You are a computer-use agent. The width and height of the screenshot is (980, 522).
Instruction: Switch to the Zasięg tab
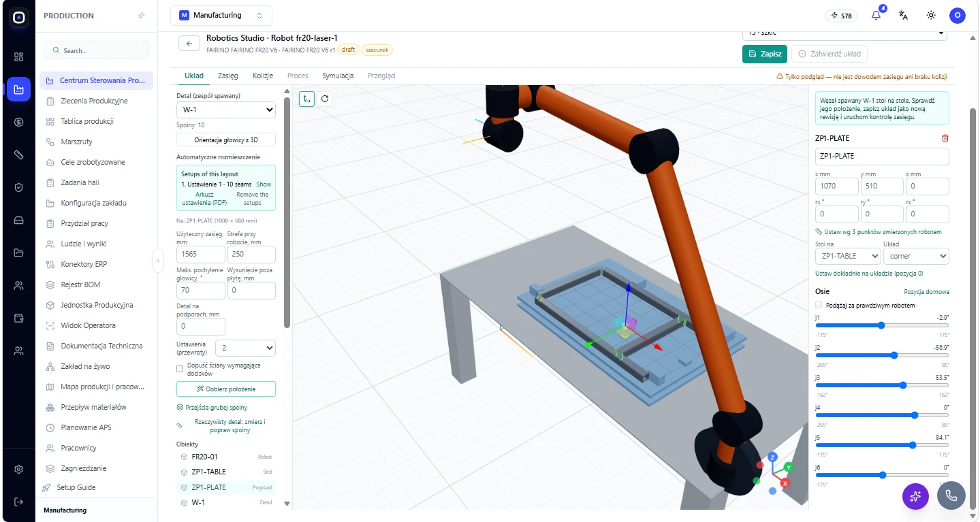click(x=227, y=76)
